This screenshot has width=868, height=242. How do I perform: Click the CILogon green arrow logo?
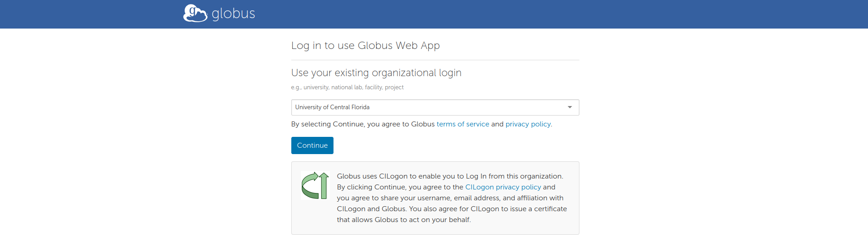click(x=315, y=185)
